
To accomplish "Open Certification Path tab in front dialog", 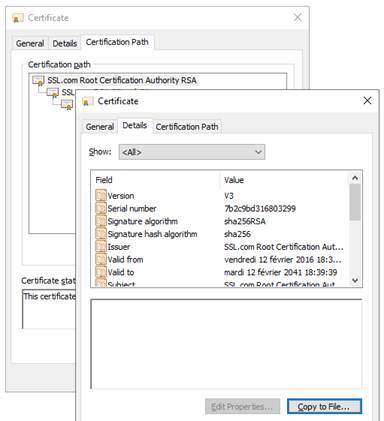I will point(187,127).
